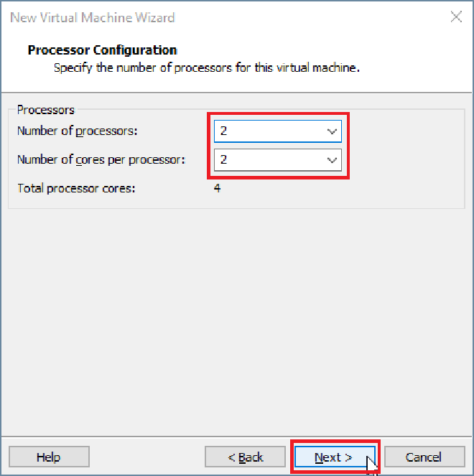The image size is (474, 476).
Task: Click the Processors group box label
Action: click(x=46, y=110)
